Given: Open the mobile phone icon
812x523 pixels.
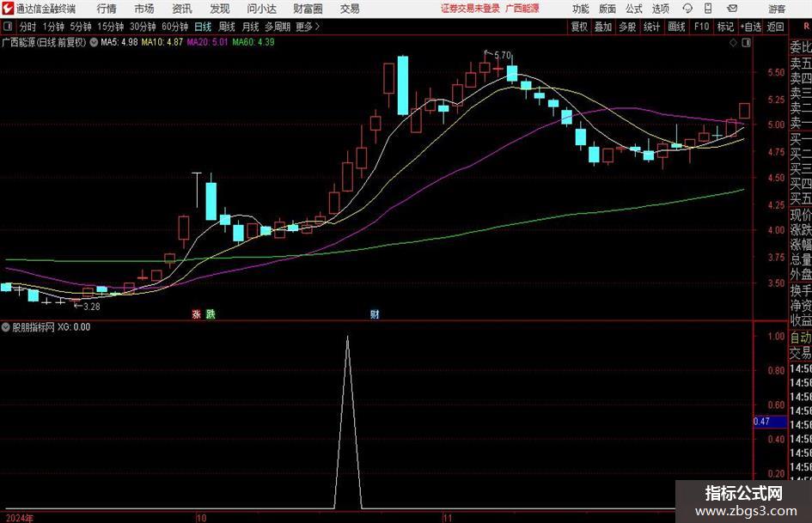Looking at the screenshot, I should click(x=708, y=9).
